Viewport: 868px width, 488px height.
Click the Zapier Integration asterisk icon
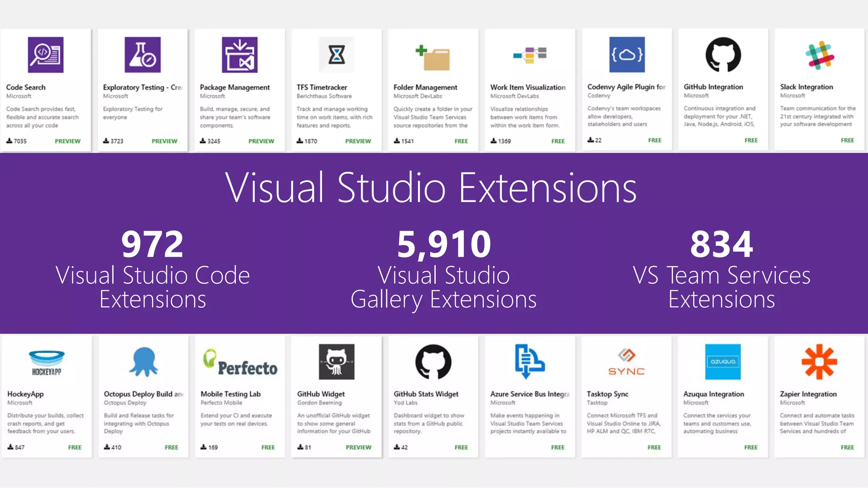click(x=819, y=362)
